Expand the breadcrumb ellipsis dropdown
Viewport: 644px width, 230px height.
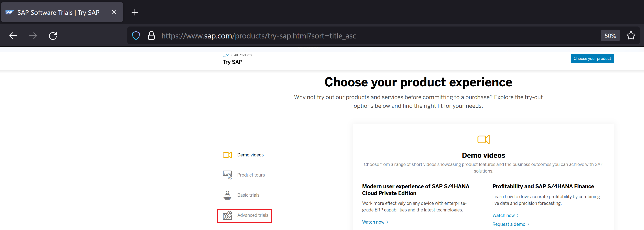(226, 55)
